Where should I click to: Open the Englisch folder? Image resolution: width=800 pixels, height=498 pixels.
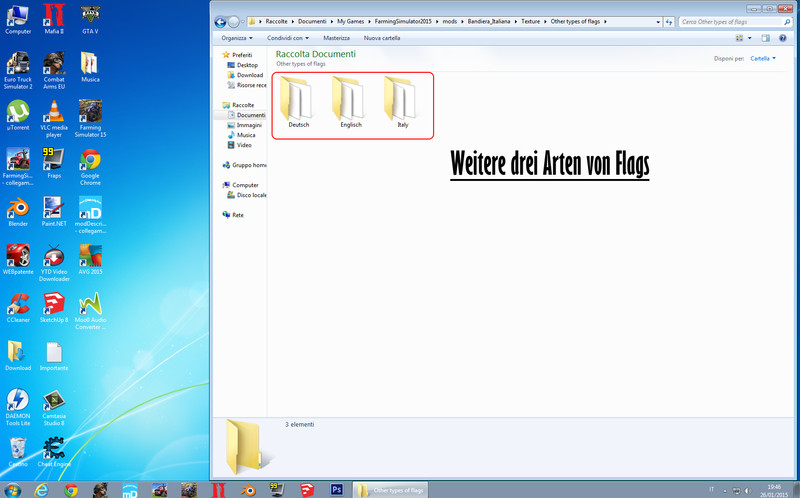(x=351, y=101)
